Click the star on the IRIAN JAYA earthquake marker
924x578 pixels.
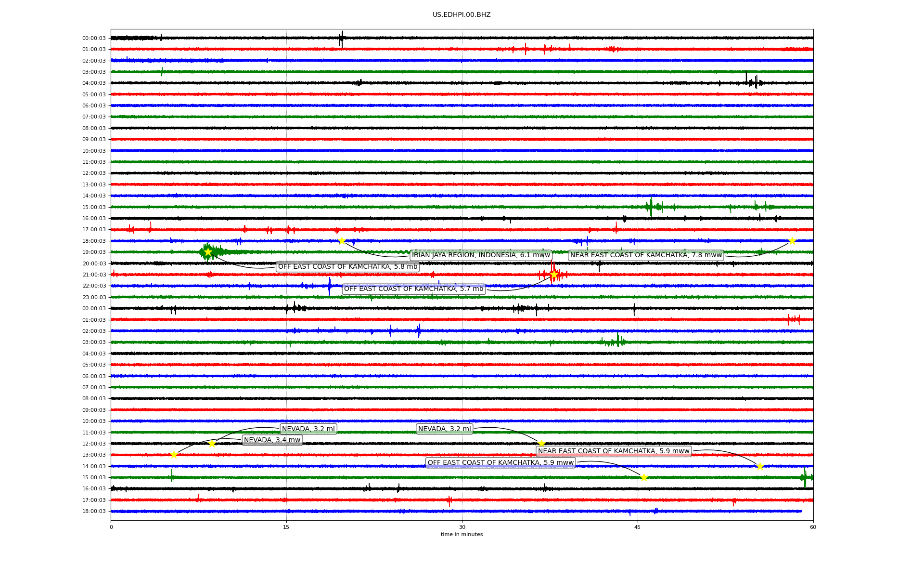click(342, 241)
